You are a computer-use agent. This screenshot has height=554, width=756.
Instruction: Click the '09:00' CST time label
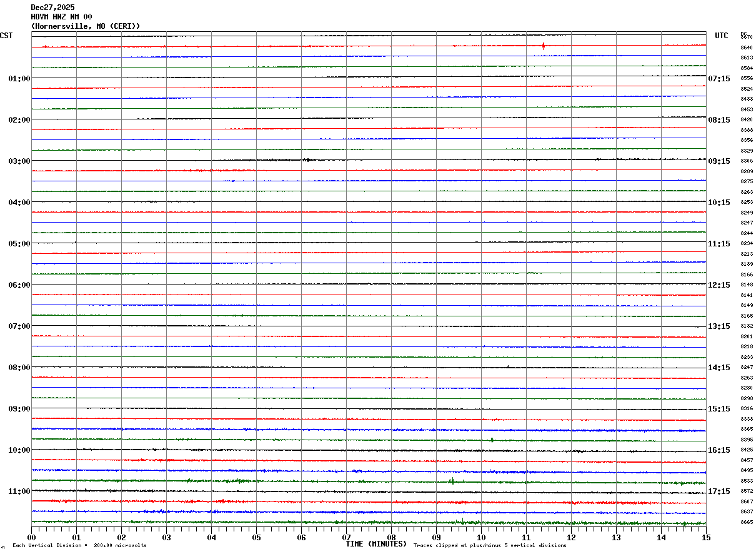[x=19, y=409]
